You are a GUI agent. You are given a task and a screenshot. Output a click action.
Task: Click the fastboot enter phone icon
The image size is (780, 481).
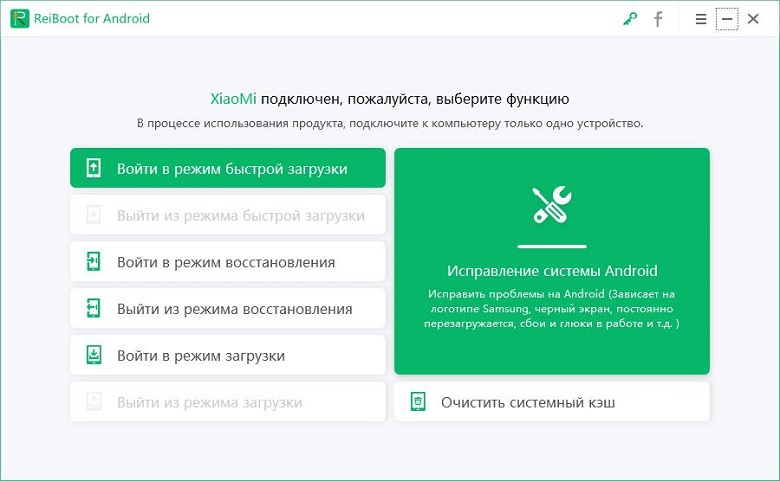94,168
